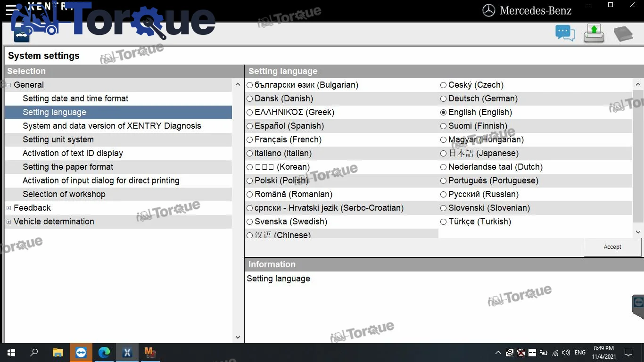Choose Italiano (Italian) language
The width and height of the screenshot is (644, 362).
pyautogui.click(x=250, y=154)
